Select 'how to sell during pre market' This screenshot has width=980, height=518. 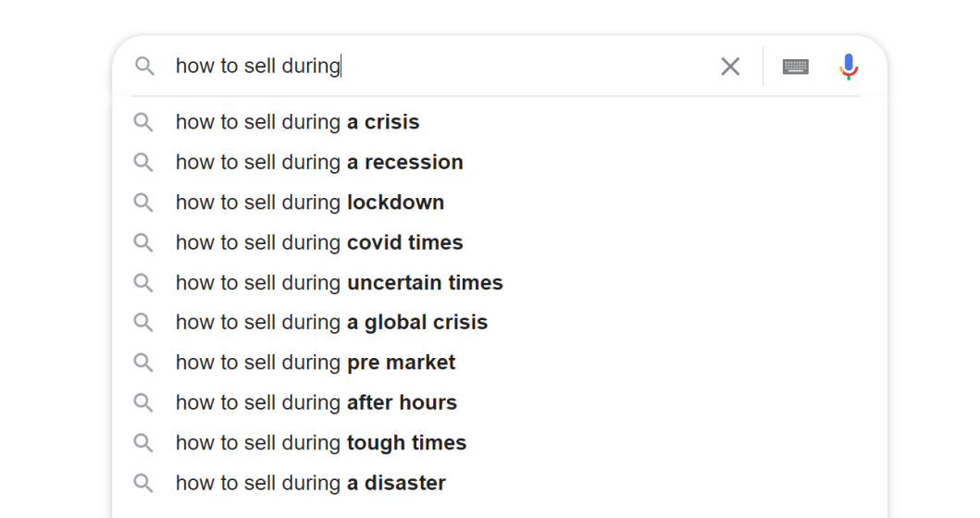500,363
